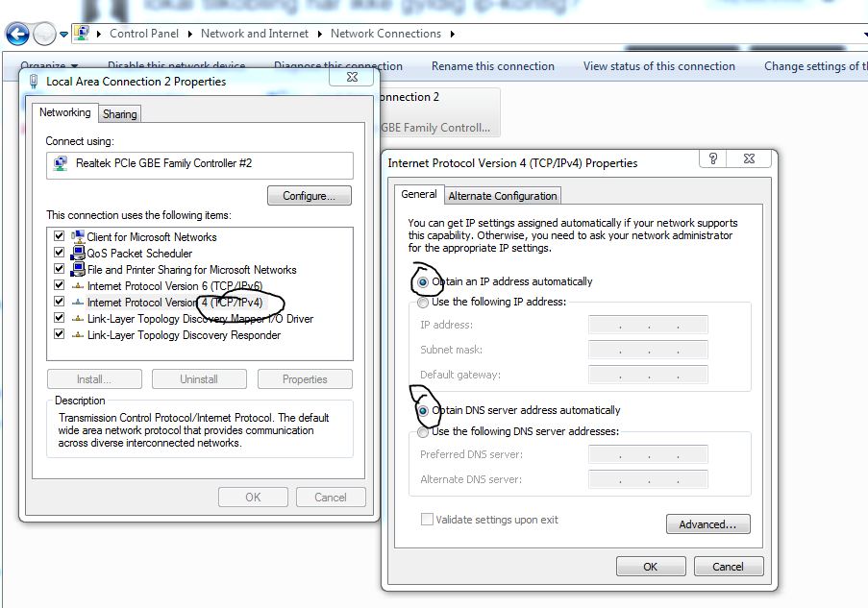Viewport: 868px width, 608px height.
Task: Toggle QoS Packet Scheduler checkbox
Action: (x=60, y=253)
